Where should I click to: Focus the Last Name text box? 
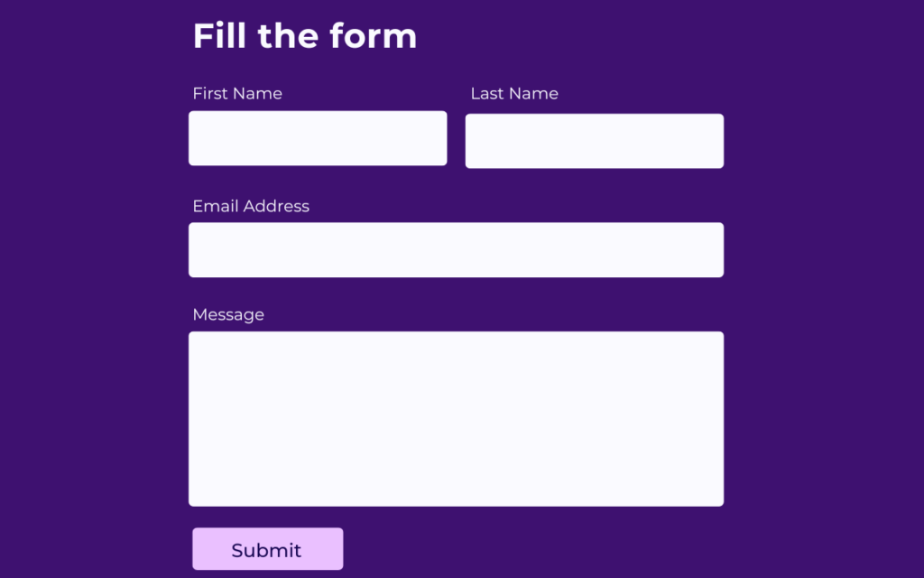(x=594, y=141)
